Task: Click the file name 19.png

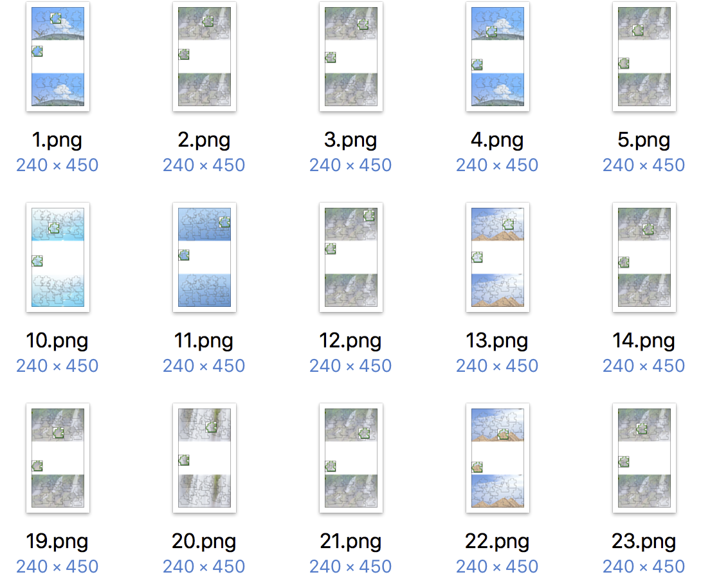Action: tap(57, 541)
